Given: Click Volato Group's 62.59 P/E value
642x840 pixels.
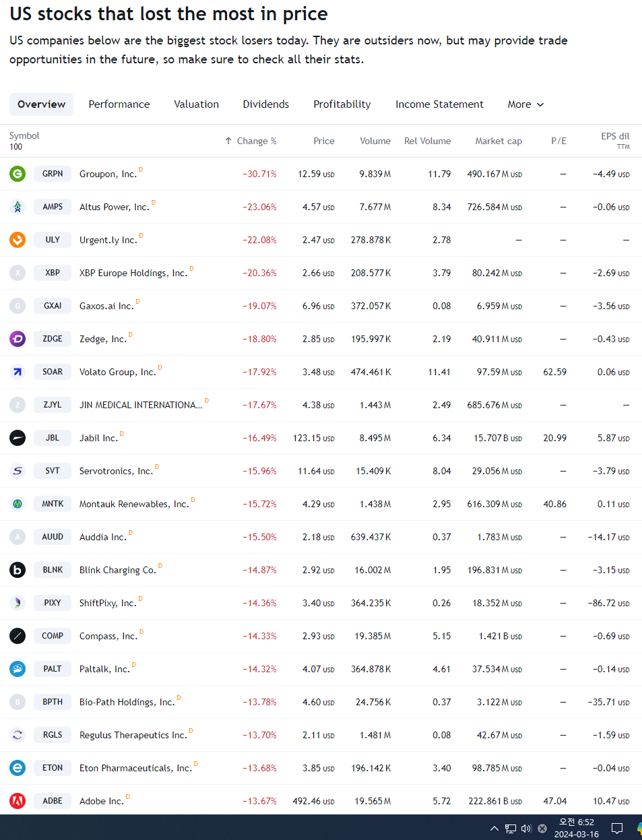Looking at the screenshot, I should click(x=555, y=372).
